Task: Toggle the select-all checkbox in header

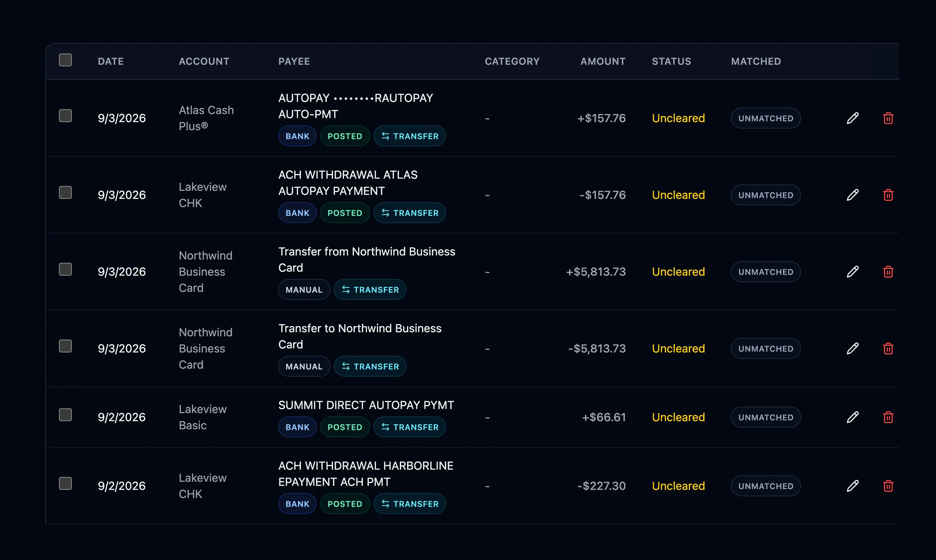Action: point(65,60)
